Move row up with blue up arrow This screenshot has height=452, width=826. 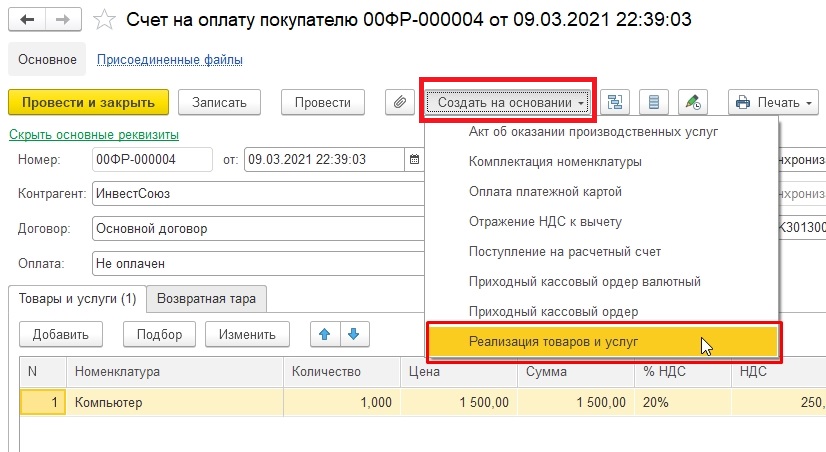[x=325, y=334]
